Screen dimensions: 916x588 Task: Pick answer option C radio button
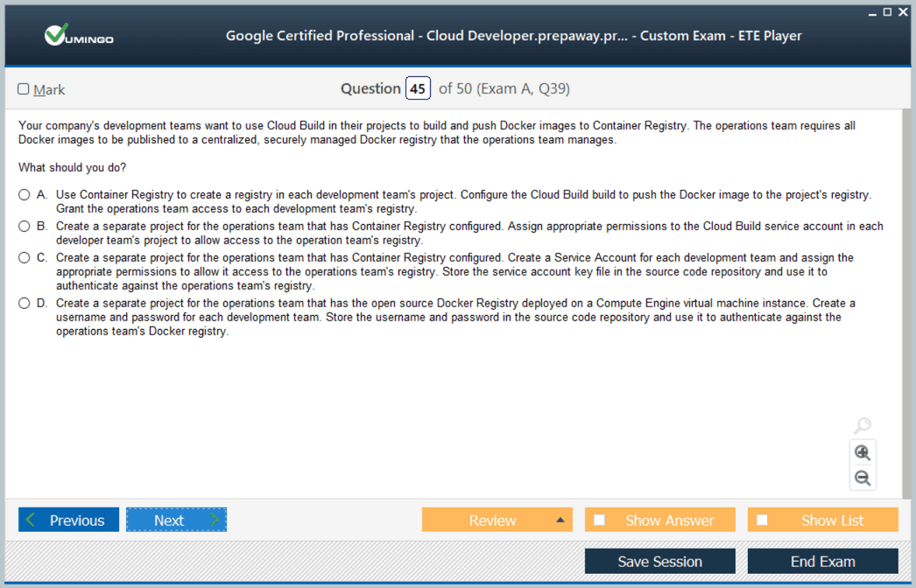tap(25, 258)
